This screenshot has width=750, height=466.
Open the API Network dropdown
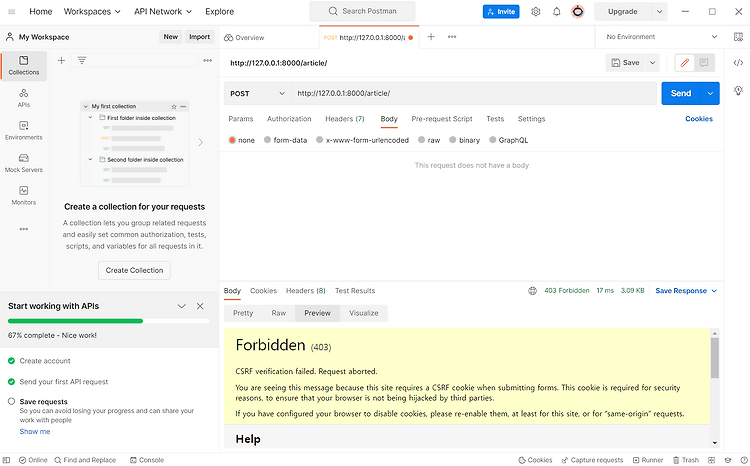pos(163,11)
